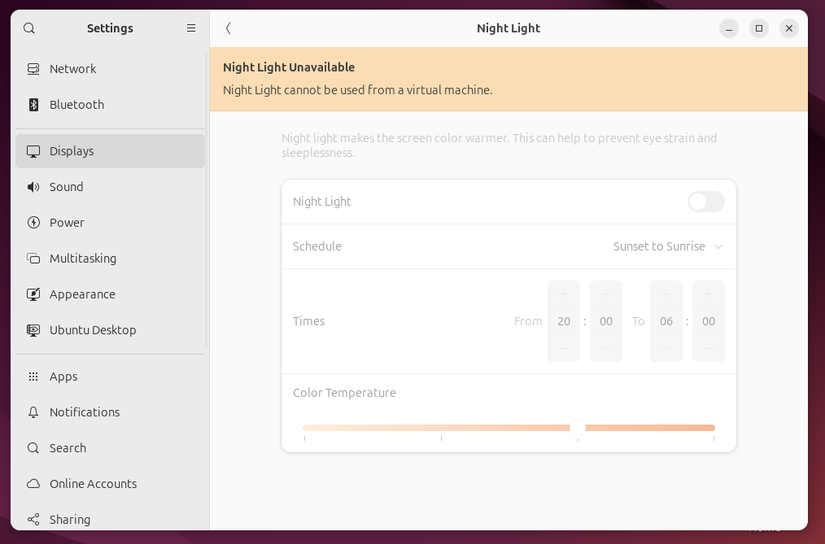This screenshot has height=544, width=825.
Task: Maximize the Settings window
Action: click(759, 28)
